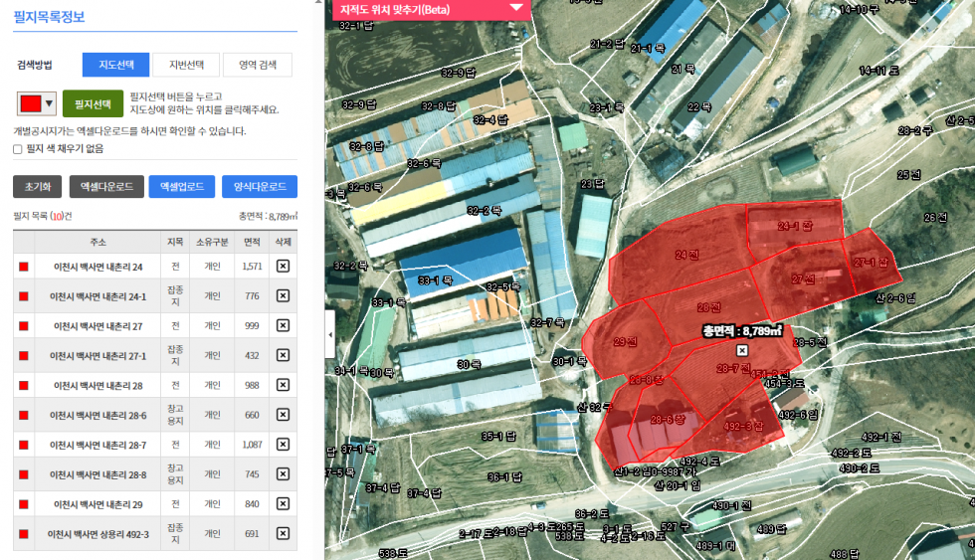This screenshot has width=975, height=560.
Task: Click the 29 전 parcel on map
Action: (625, 341)
